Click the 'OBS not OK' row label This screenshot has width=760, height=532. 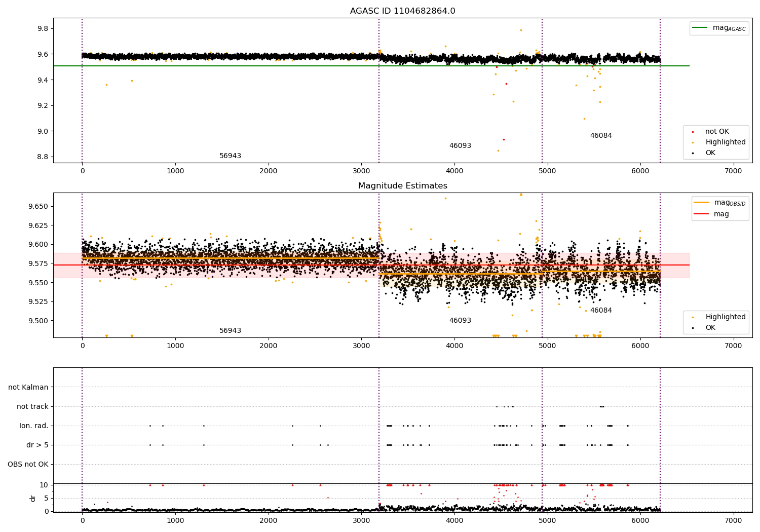(x=28, y=465)
